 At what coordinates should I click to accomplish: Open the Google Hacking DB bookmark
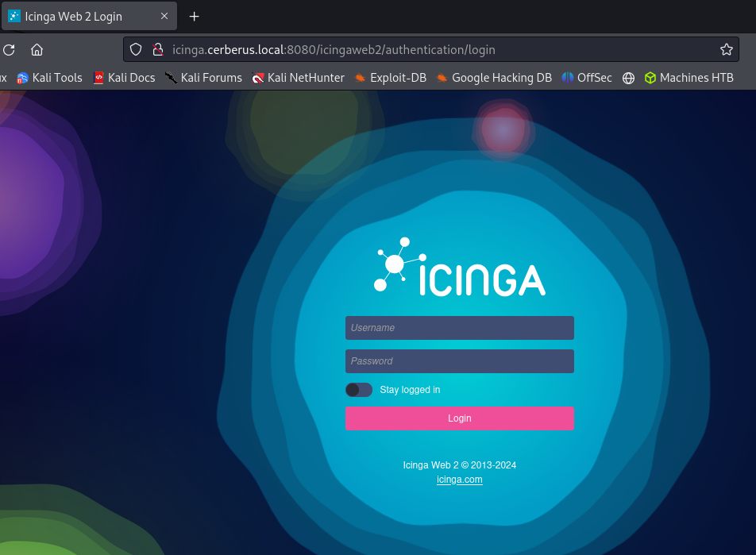(x=494, y=78)
